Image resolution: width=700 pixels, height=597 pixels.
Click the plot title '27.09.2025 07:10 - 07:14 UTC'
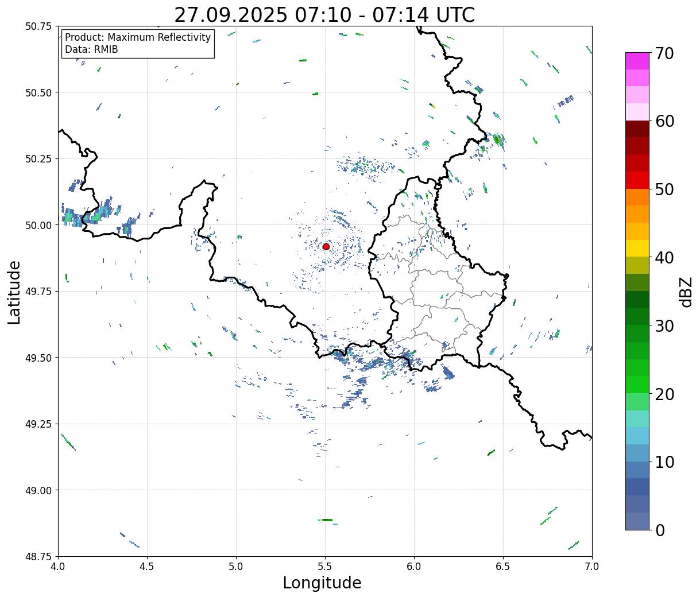point(324,15)
